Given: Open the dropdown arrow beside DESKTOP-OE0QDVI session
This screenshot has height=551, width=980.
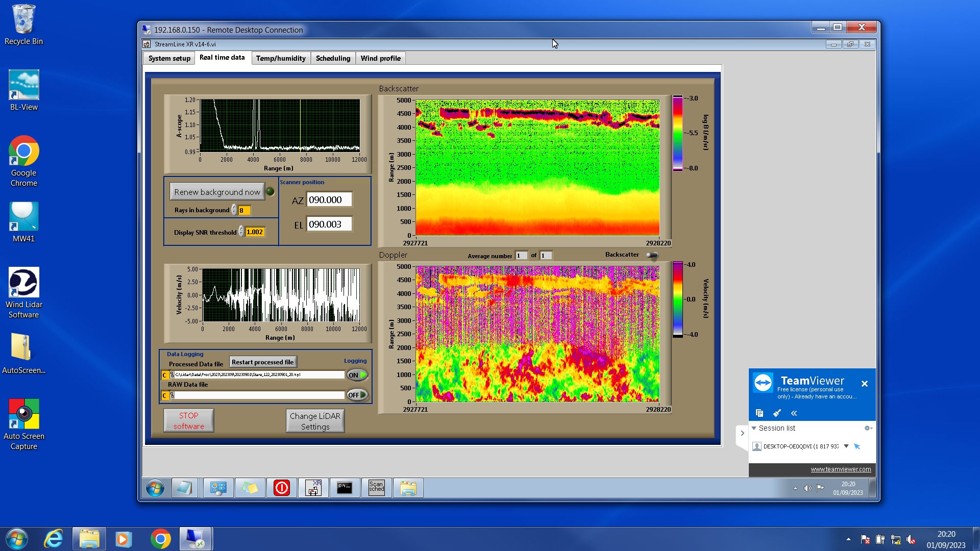Looking at the screenshot, I should pyautogui.click(x=846, y=446).
